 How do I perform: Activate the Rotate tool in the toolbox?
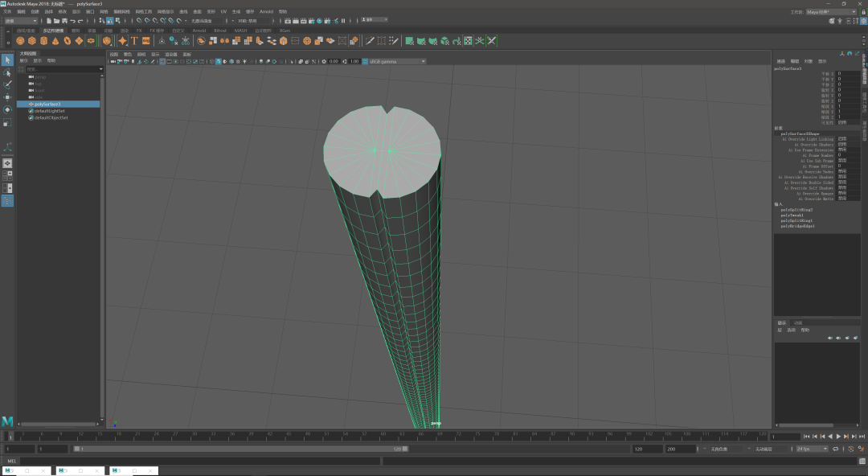point(7,109)
